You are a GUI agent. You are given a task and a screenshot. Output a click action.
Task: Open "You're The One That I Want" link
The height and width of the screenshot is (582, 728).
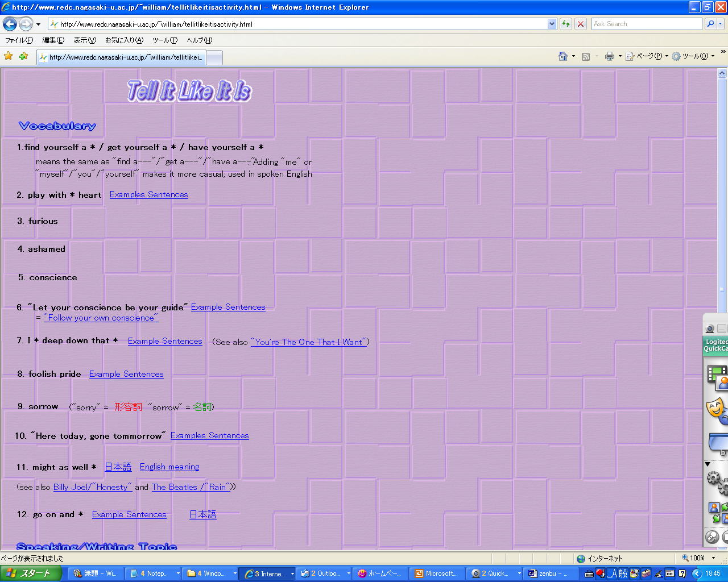pos(309,342)
